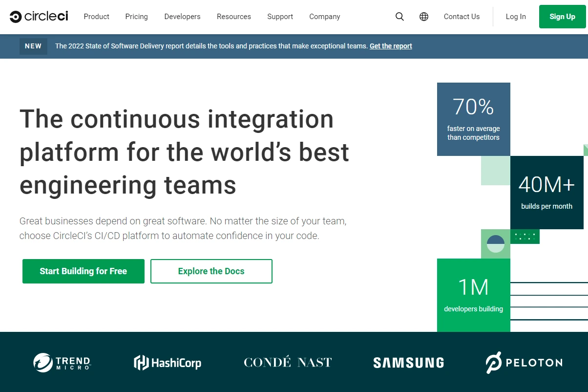Open the Developers menu
The height and width of the screenshot is (392, 588).
(x=182, y=17)
